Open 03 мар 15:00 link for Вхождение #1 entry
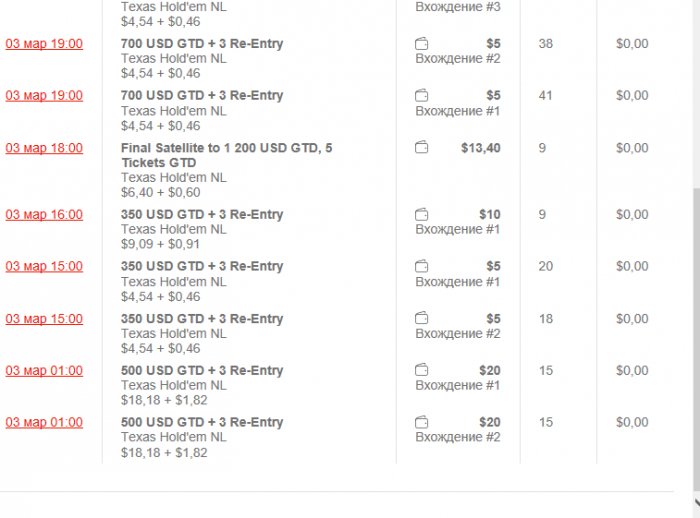Screen dimensions: 700x518 pos(44,266)
